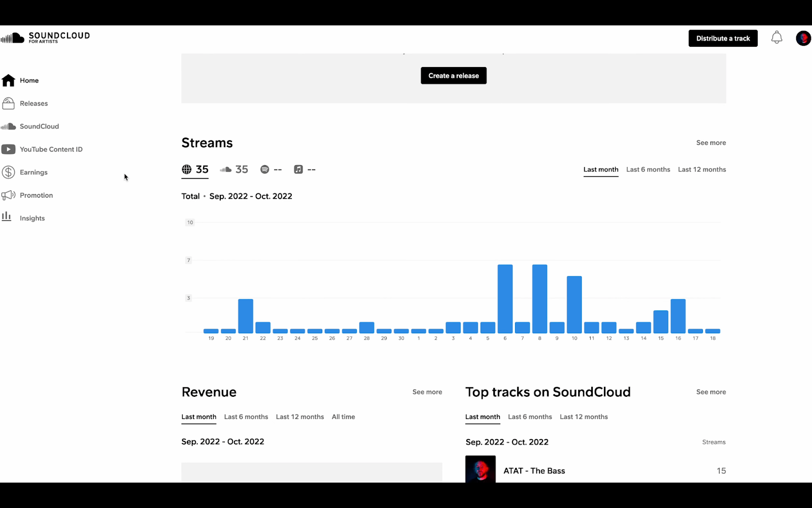Click the ATAT - The Bass track title
812x508 pixels.
[534, 471]
